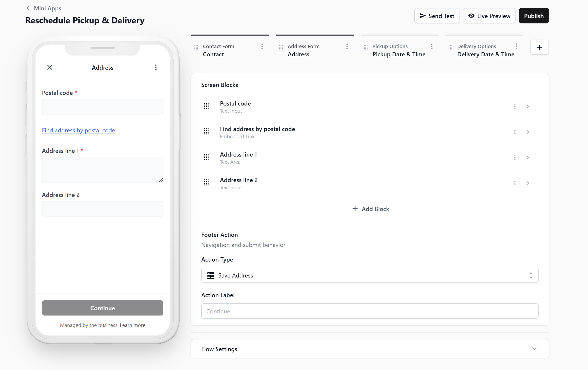Expand the Flow Settings section
Screen dimensions: 588x370
534,349
